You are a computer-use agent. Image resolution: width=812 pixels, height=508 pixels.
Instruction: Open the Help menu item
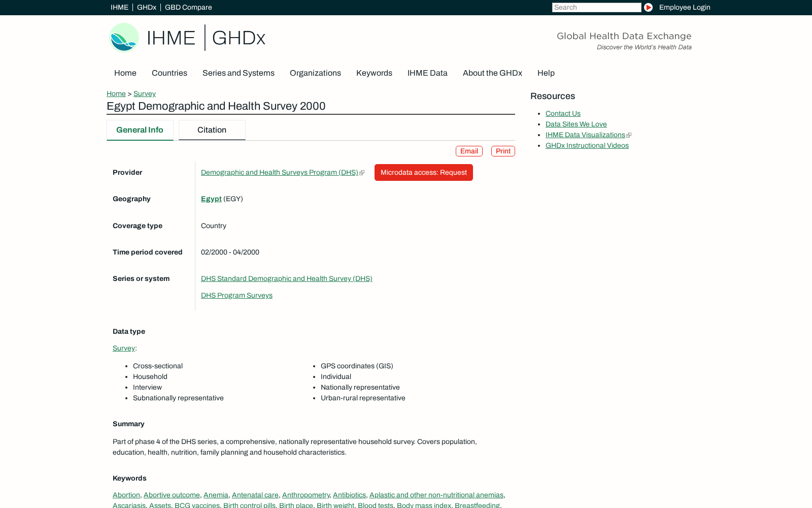(546, 73)
